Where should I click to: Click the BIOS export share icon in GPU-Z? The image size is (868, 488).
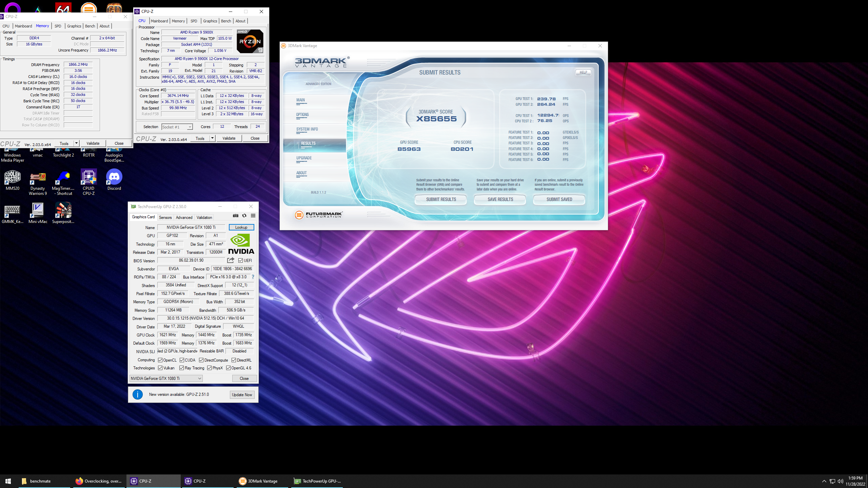(231, 260)
